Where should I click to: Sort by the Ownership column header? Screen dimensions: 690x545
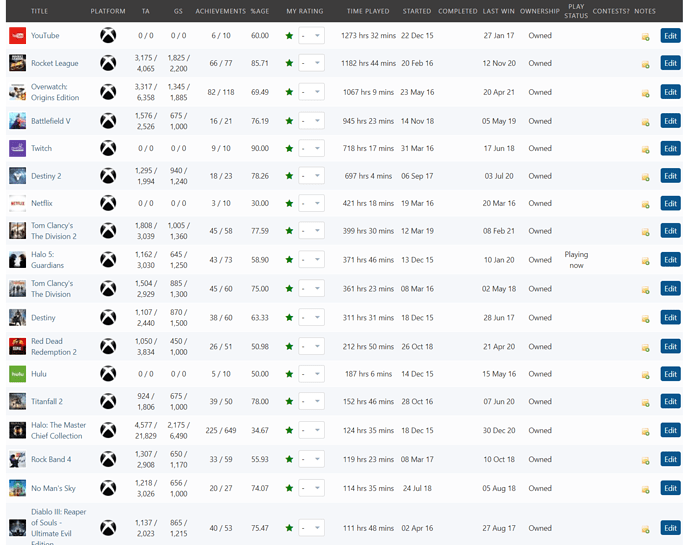(x=540, y=11)
